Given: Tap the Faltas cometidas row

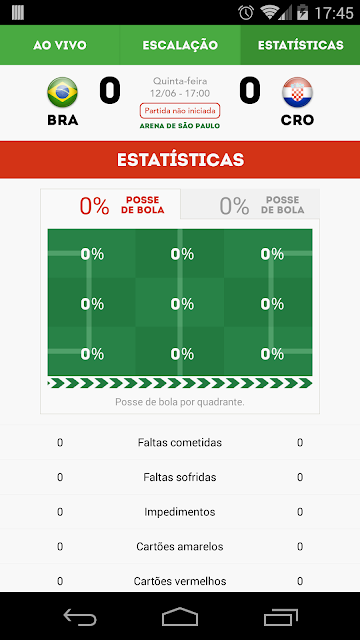Looking at the screenshot, I should (x=180, y=442).
